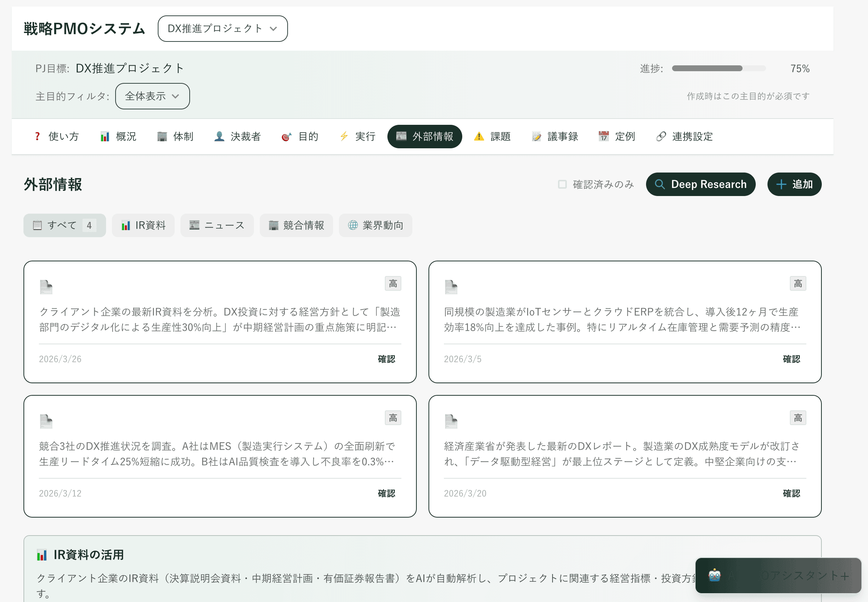Enable the 確認済みのみ checkbox
This screenshot has height=602, width=868.
562,184
